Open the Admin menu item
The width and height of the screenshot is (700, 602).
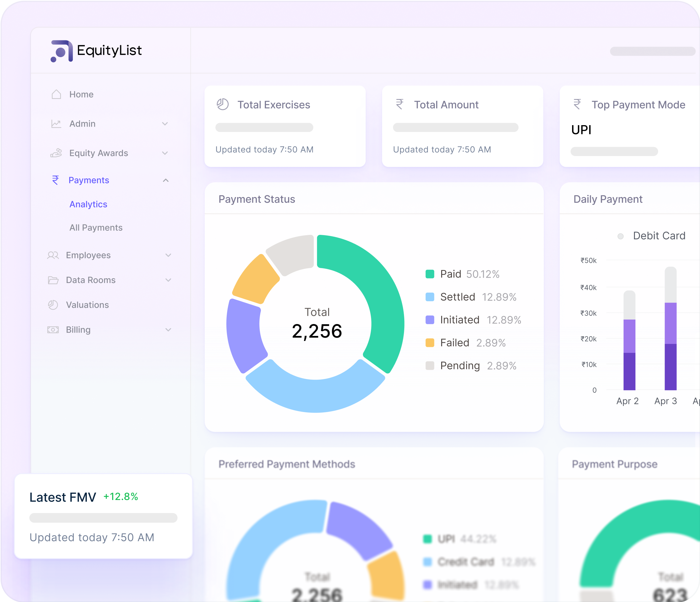82,124
